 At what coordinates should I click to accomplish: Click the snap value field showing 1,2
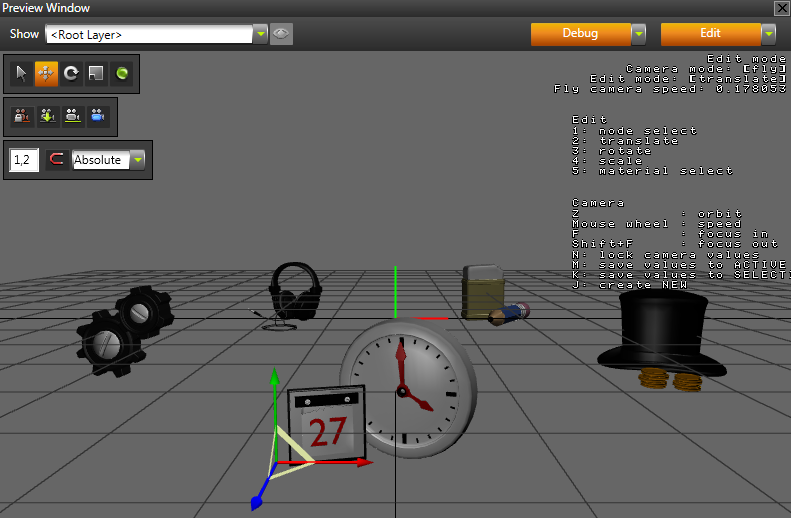(23, 159)
